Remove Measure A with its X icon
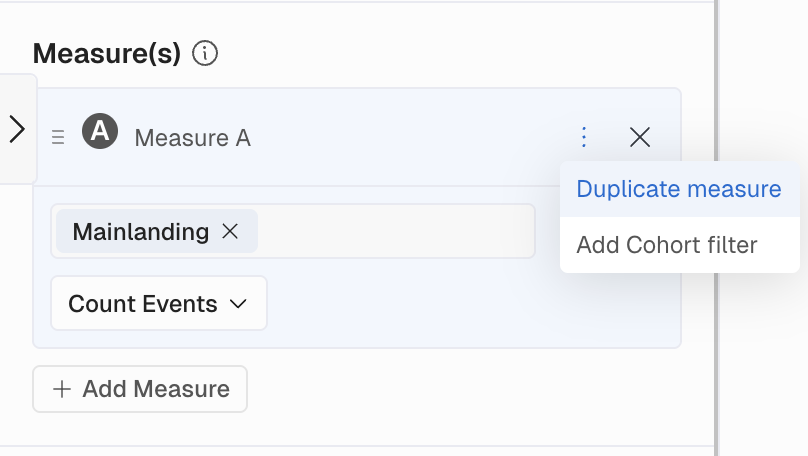Screen dimensions: 808x456 pos(640,137)
